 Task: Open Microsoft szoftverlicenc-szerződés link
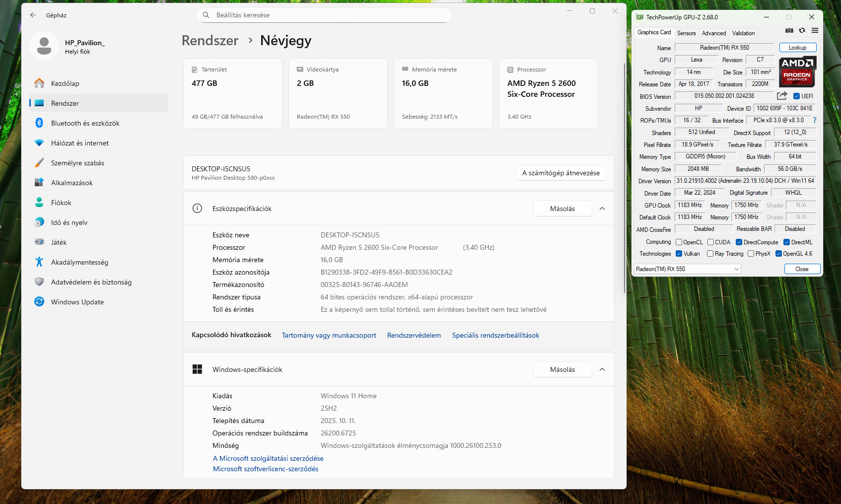click(x=266, y=469)
